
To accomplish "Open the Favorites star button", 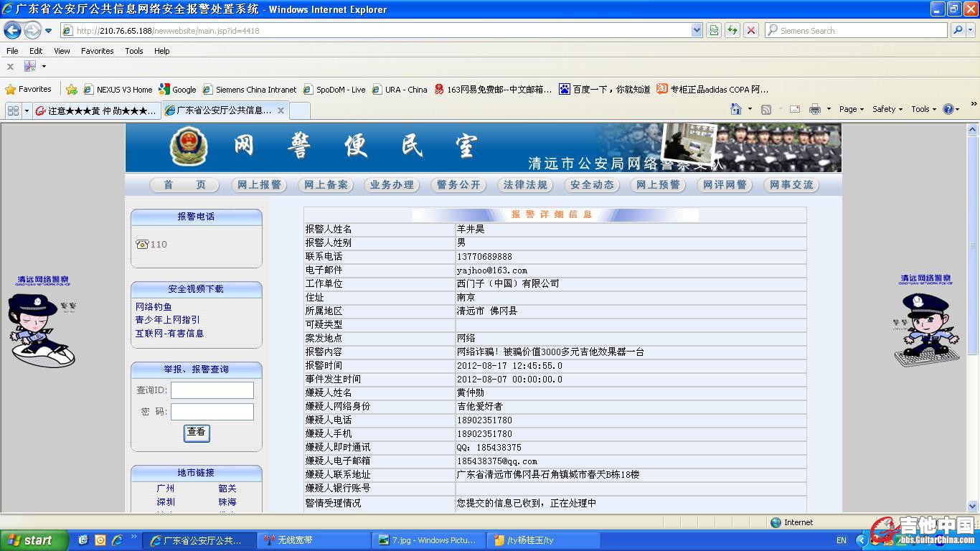I will pos(29,90).
